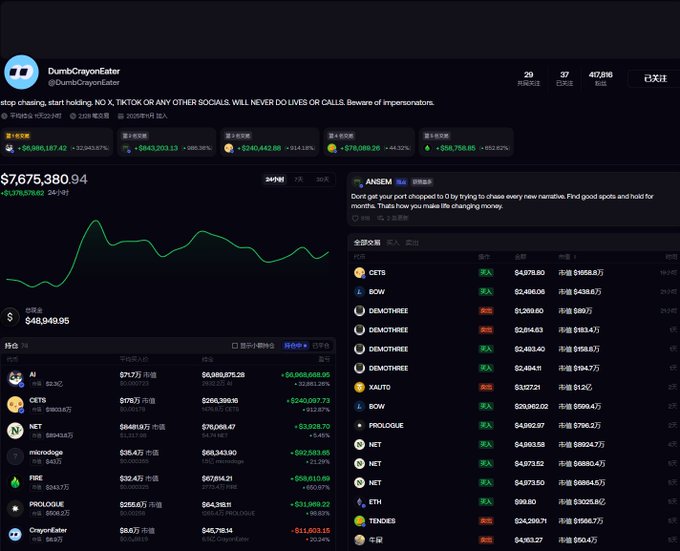Click the green portfolio value chart line

click(167, 252)
